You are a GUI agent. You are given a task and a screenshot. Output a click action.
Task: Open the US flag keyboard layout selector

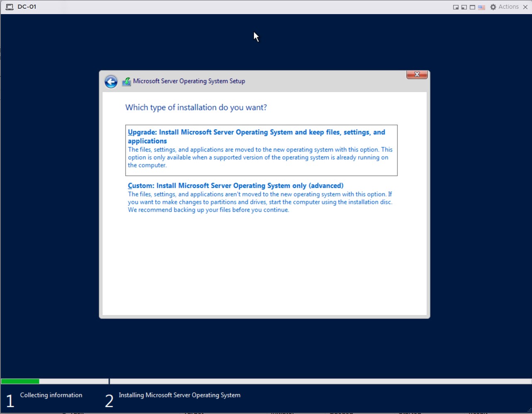[481, 7]
